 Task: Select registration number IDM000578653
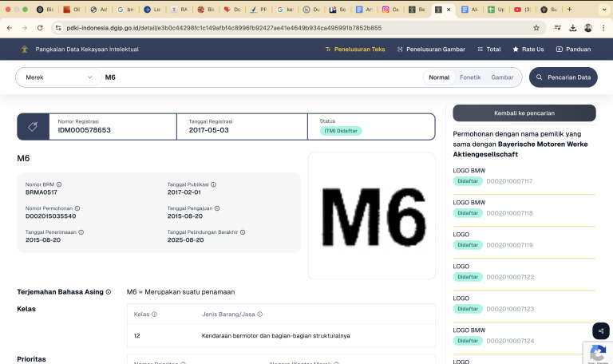pyautogui.click(x=84, y=130)
